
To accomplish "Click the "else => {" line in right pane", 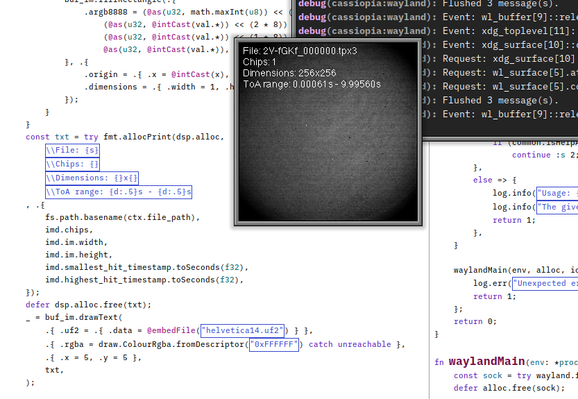I will point(495,180).
